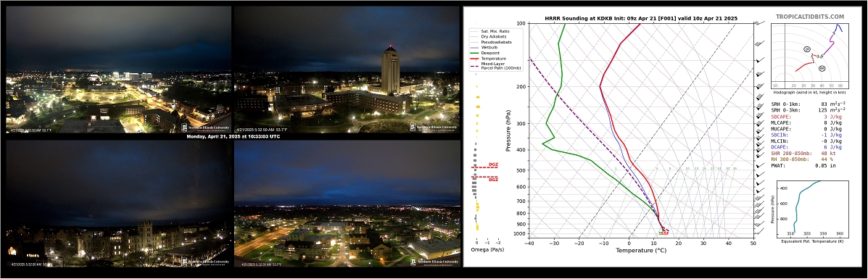
Task: Select the bottom-left webcam with castle-like building
Action: point(118,204)
